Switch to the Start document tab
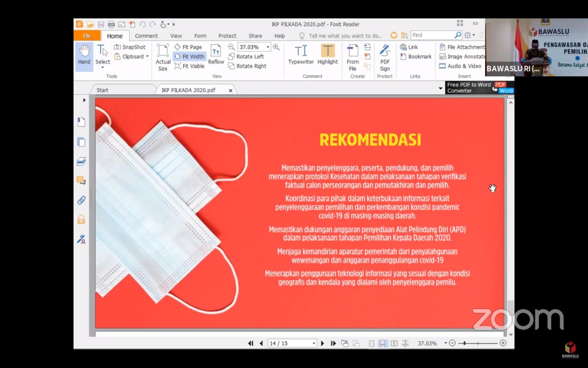The image size is (588, 368). tap(102, 90)
